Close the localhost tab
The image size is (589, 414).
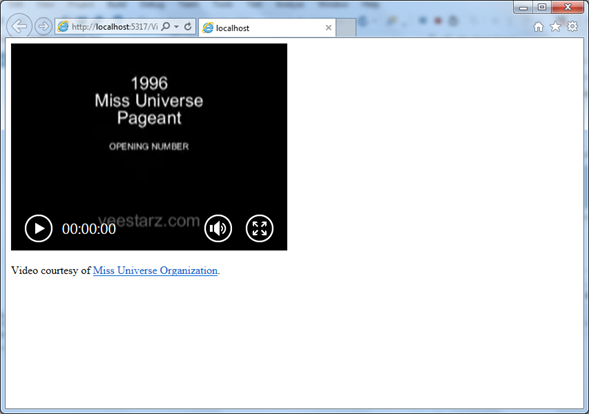328,27
